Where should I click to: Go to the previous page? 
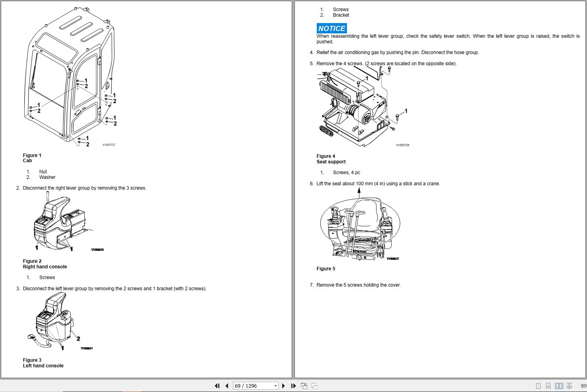227,386
